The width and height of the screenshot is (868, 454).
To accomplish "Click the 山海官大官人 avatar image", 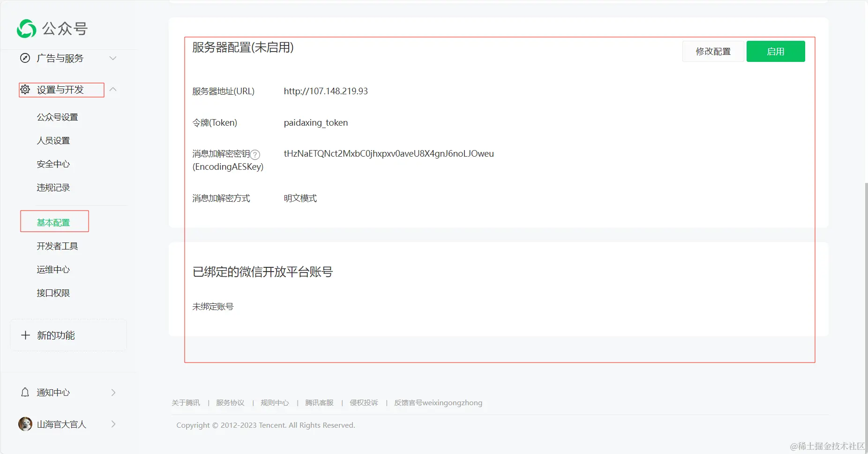I will pyautogui.click(x=25, y=424).
